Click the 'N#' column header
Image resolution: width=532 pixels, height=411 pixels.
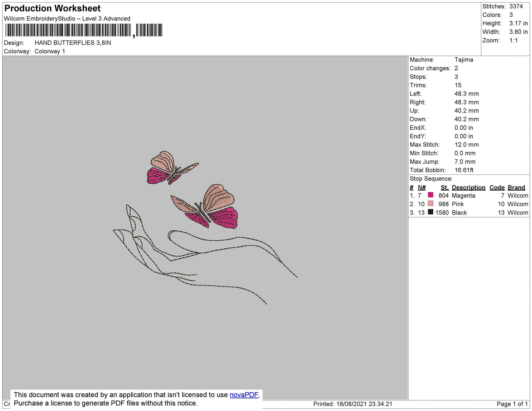[x=422, y=187]
